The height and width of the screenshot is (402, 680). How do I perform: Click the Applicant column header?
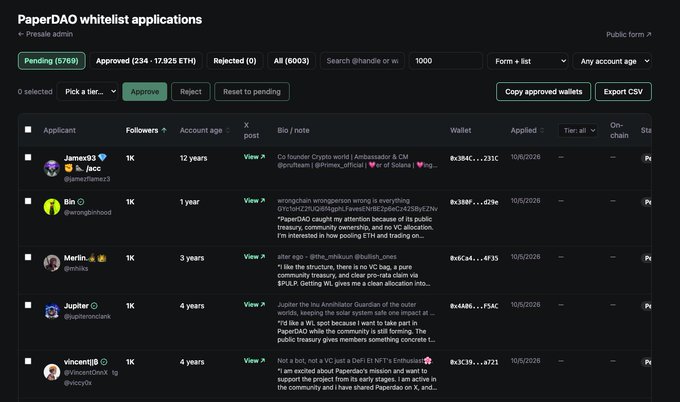point(59,130)
